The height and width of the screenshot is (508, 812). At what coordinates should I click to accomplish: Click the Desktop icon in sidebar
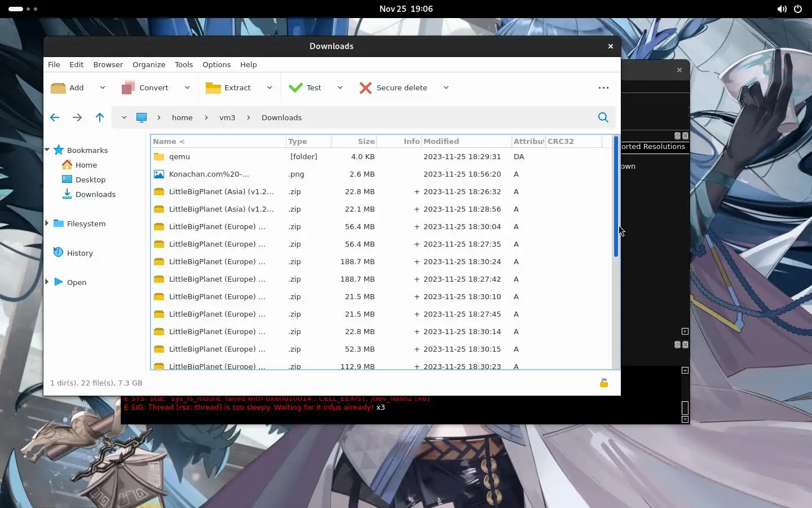click(x=67, y=179)
